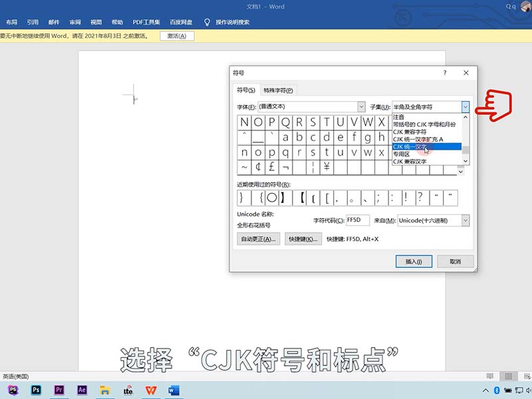Image resolution: width=532 pixels, height=399 pixels.
Task: Click the Word icon in the taskbar
Action: [174, 390]
